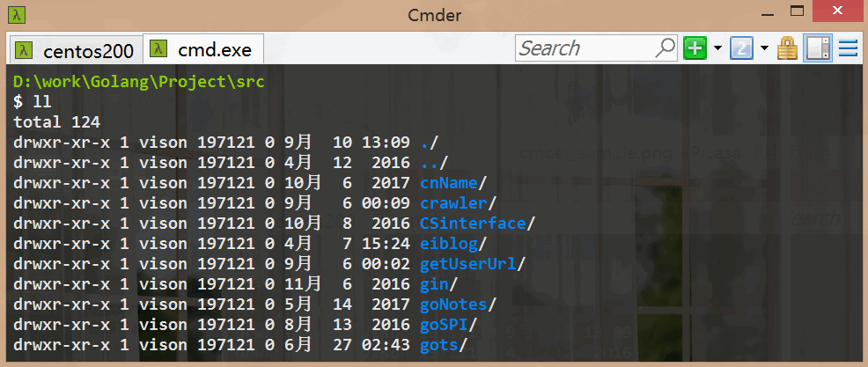Image resolution: width=868 pixels, height=367 pixels.
Task: Click the crawler/ directory entry
Action: [459, 203]
